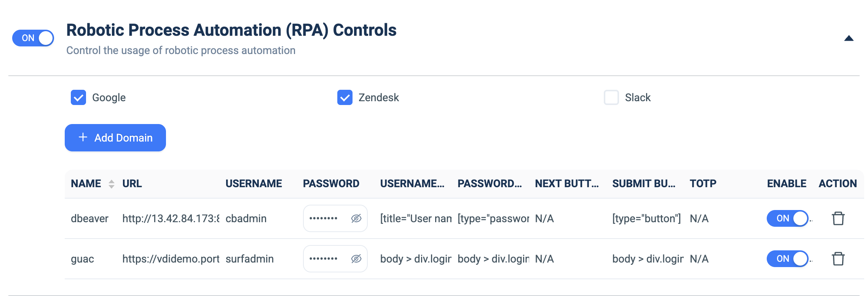868x296 pixels.
Task: Turn off the RPA Controls main switch
Action: click(x=33, y=38)
